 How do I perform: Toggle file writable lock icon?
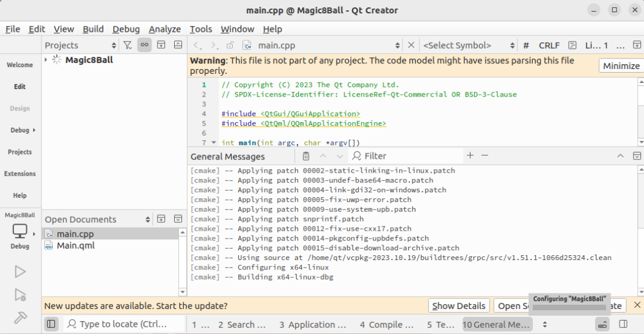[230, 45]
